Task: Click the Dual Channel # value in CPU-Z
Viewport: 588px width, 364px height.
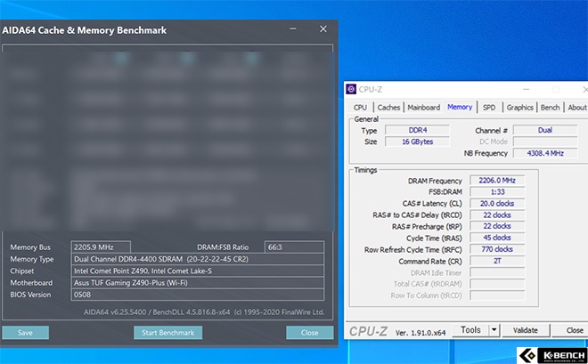Action: tap(545, 130)
